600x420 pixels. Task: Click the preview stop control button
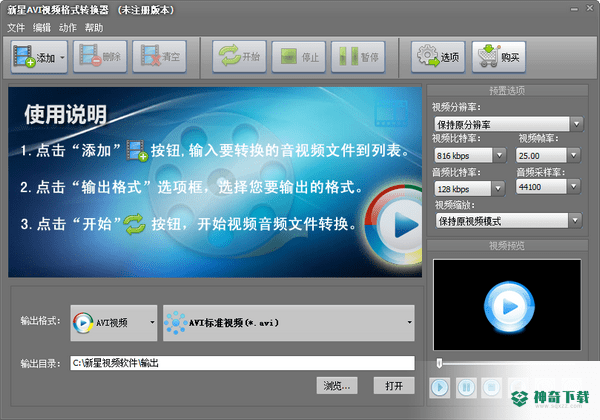tap(492, 387)
